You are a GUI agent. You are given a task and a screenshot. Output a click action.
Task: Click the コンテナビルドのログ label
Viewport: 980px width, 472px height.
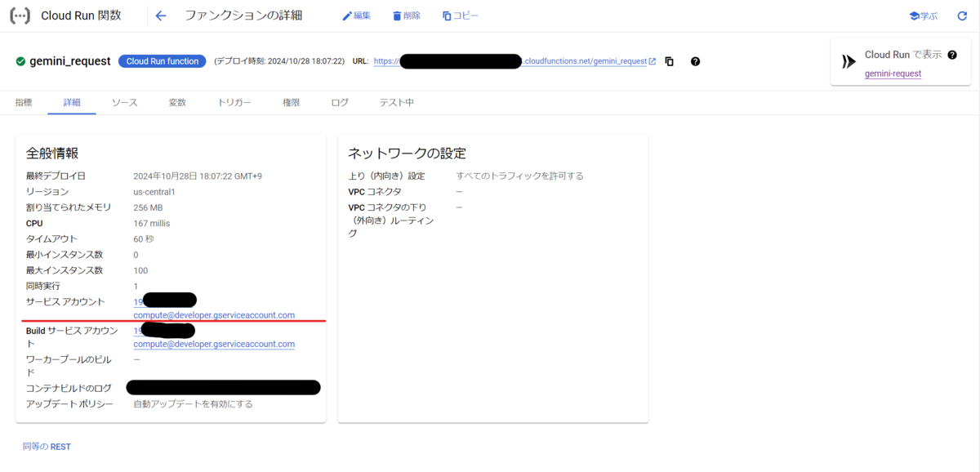coord(69,388)
